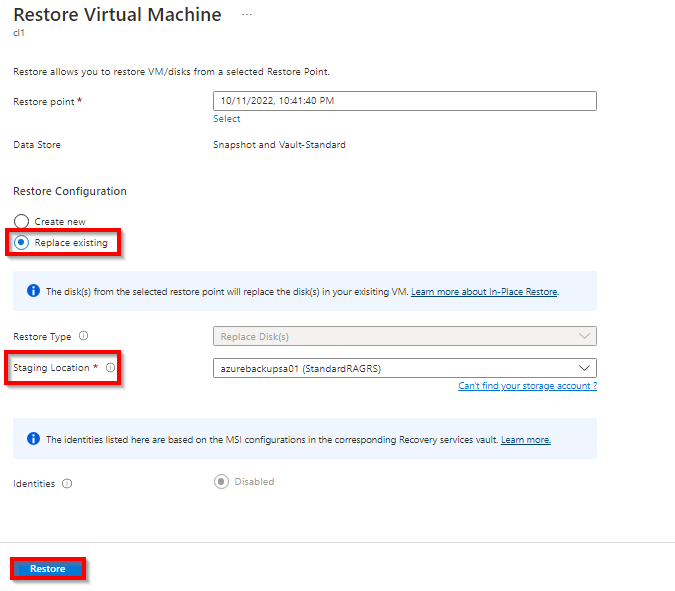Open the azurebackupsa01 staging location dropdown
Image resolution: width=675 pixels, height=591 pixels.
click(405, 368)
